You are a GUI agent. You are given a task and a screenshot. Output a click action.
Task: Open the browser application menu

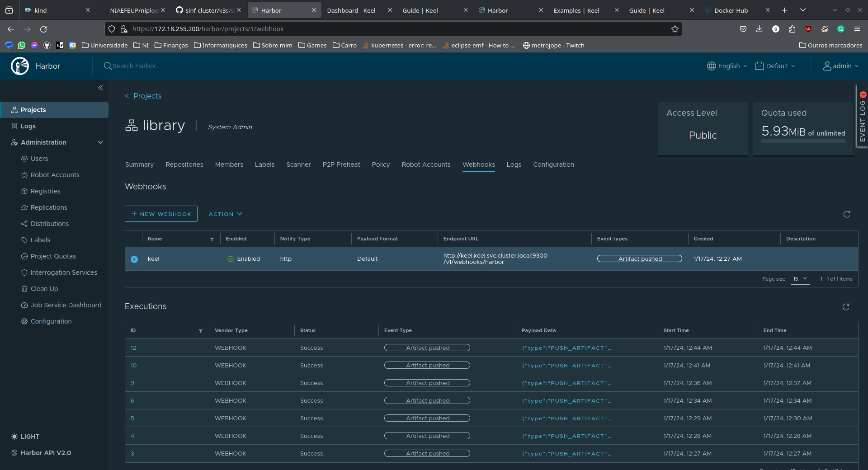(857, 29)
